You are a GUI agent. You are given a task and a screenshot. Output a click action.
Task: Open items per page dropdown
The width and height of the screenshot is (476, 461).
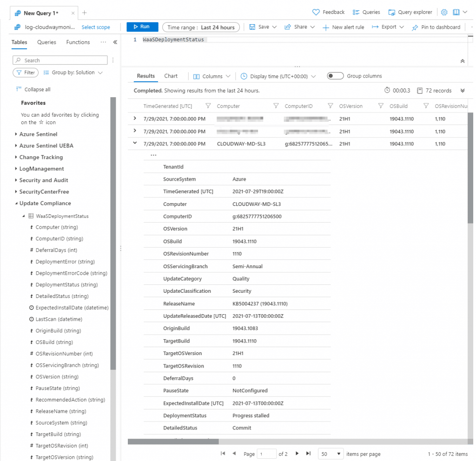point(331,454)
